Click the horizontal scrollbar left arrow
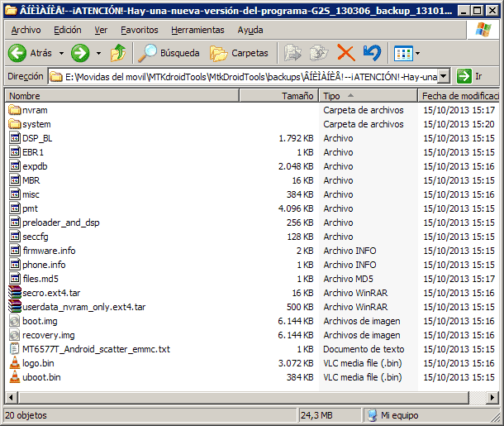This screenshot has height=426, width=504. [12, 398]
